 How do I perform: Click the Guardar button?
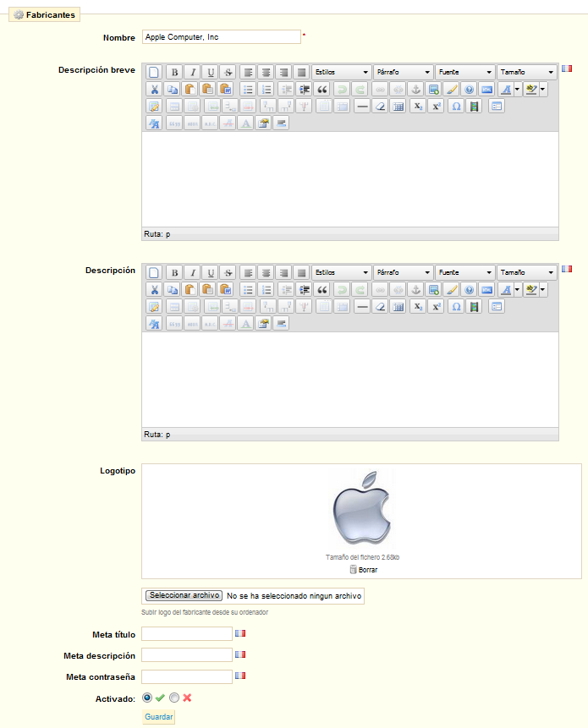[159, 717]
